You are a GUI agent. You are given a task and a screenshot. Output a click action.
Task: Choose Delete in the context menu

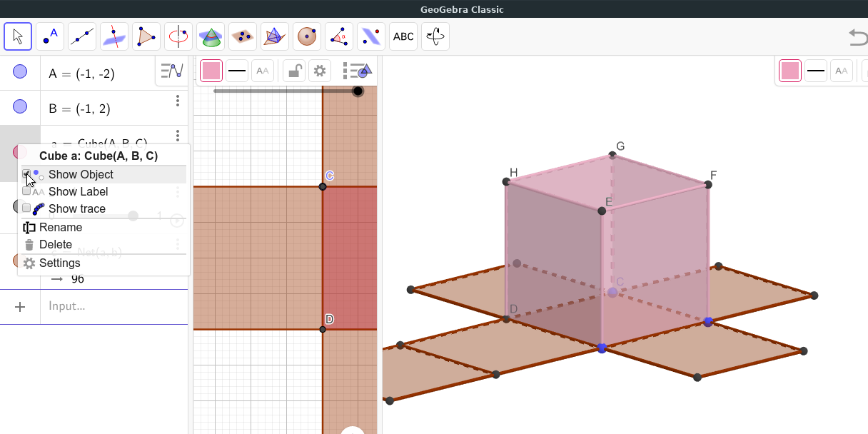(x=56, y=244)
